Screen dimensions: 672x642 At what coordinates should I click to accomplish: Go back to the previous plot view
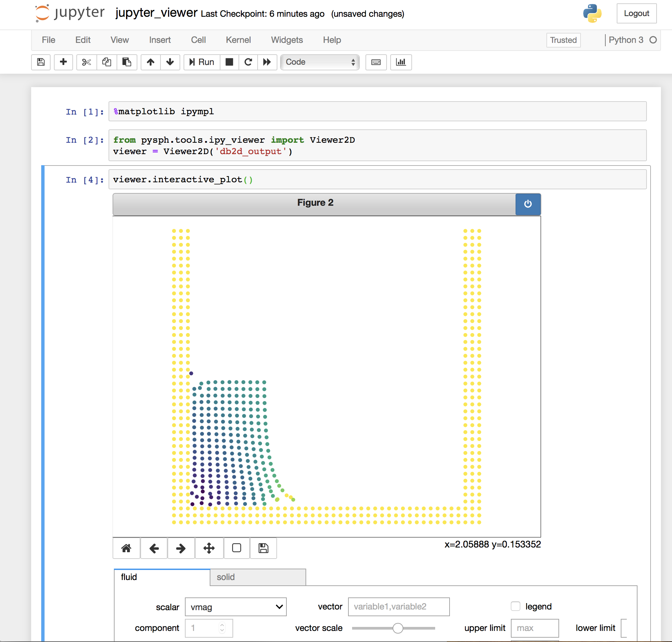[x=154, y=548]
